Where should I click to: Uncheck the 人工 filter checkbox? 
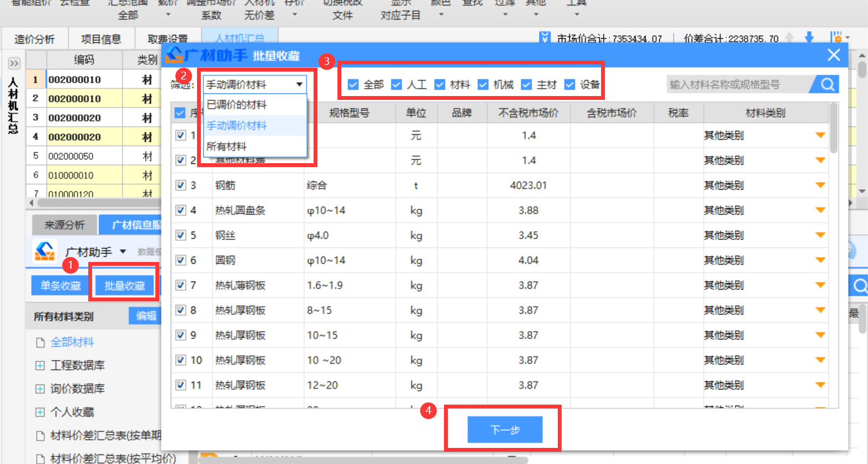[396, 84]
